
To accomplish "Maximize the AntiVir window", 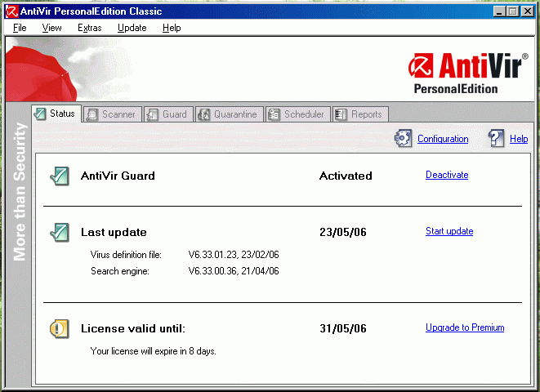I will coord(512,11).
